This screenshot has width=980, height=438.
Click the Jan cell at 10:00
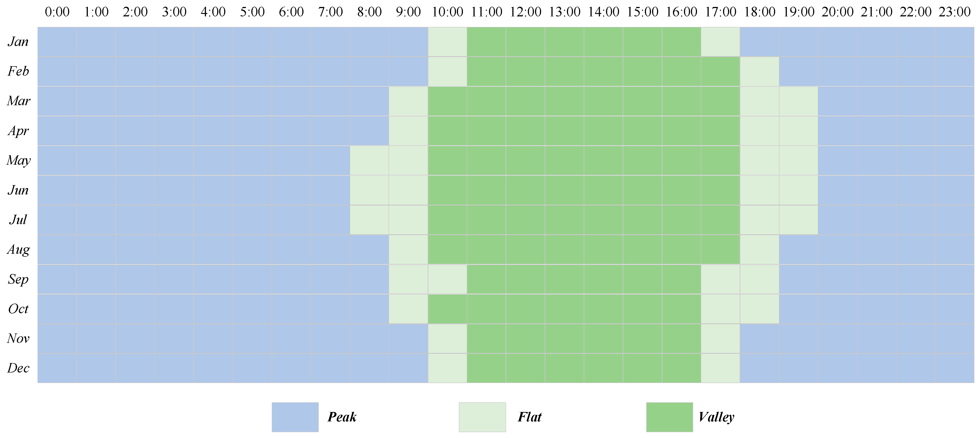pos(447,42)
